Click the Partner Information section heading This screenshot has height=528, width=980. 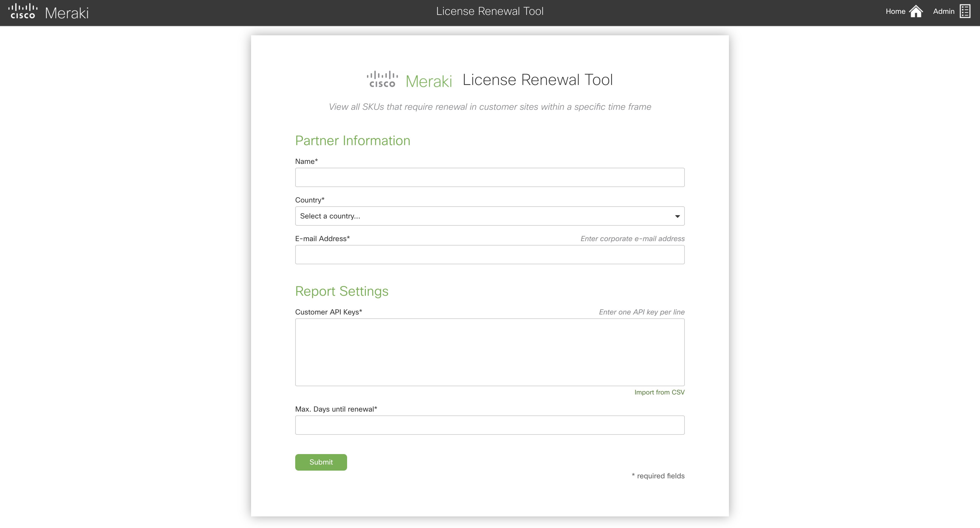pyautogui.click(x=352, y=141)
